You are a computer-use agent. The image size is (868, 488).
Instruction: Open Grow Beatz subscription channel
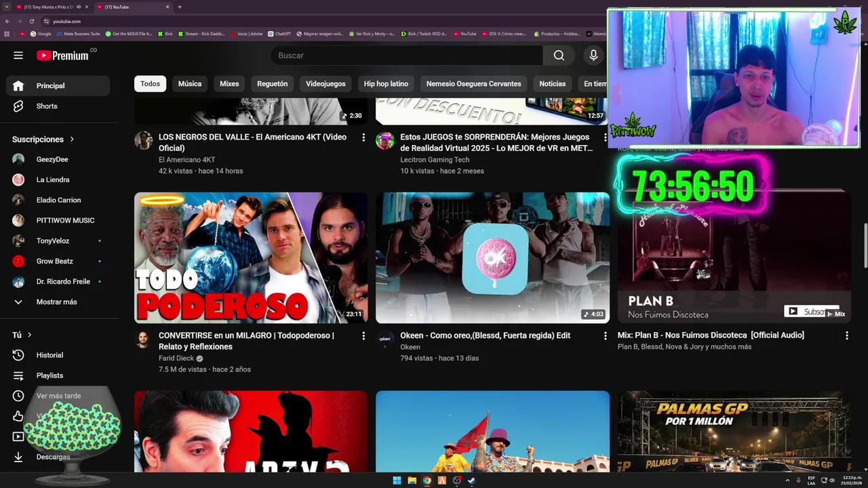(x=58, y=262)
